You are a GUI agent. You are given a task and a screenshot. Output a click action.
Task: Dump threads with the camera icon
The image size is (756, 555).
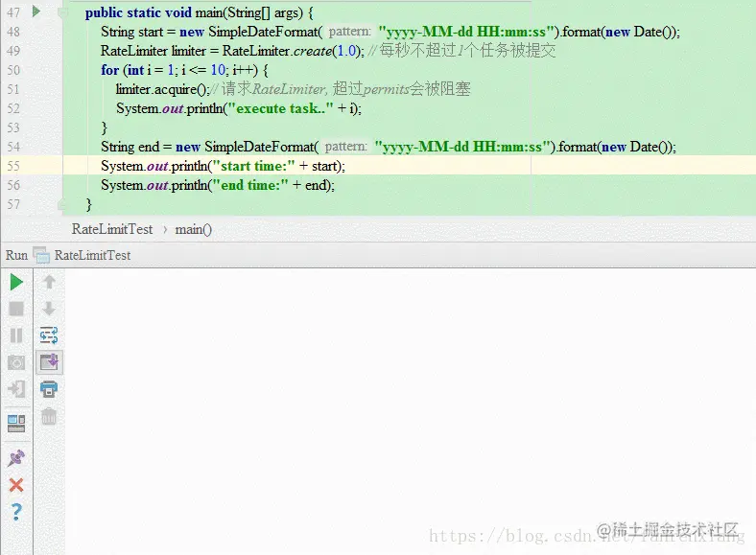[x=16, y=362]
